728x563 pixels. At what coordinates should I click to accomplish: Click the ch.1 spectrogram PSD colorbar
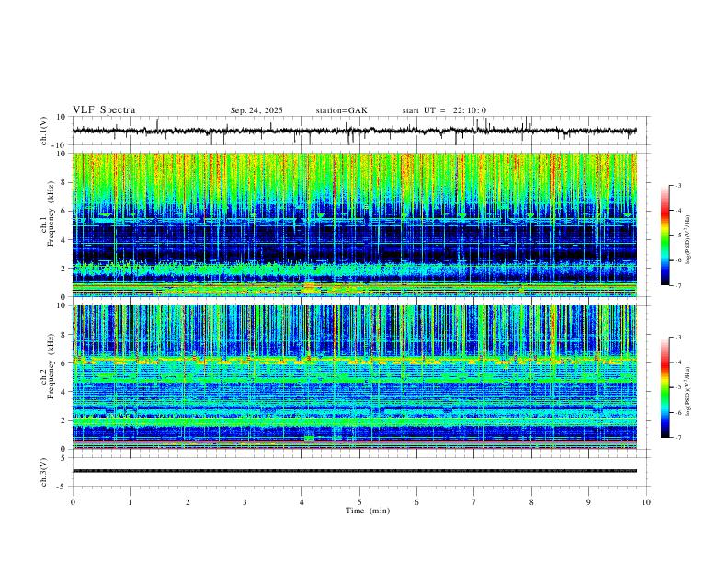click(x=665, y=236)
